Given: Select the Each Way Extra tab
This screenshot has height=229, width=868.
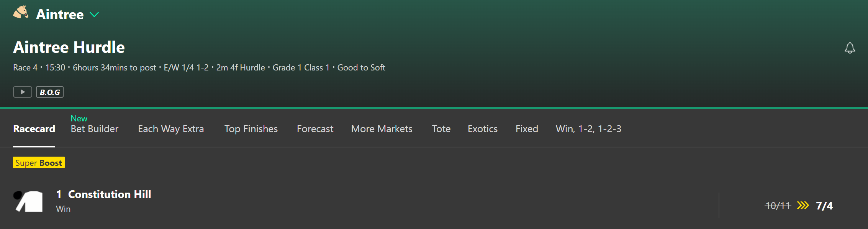Looking at the screenshot, I should point(171,129).
